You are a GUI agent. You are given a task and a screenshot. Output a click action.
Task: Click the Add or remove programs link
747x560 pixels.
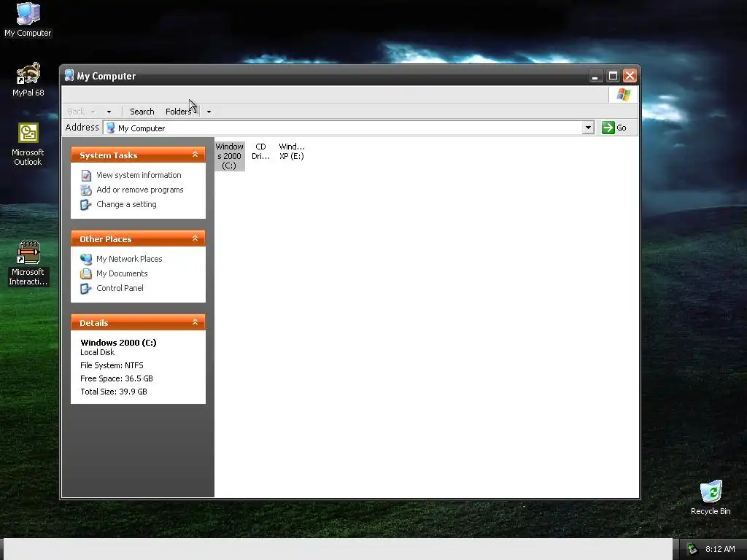139,190
